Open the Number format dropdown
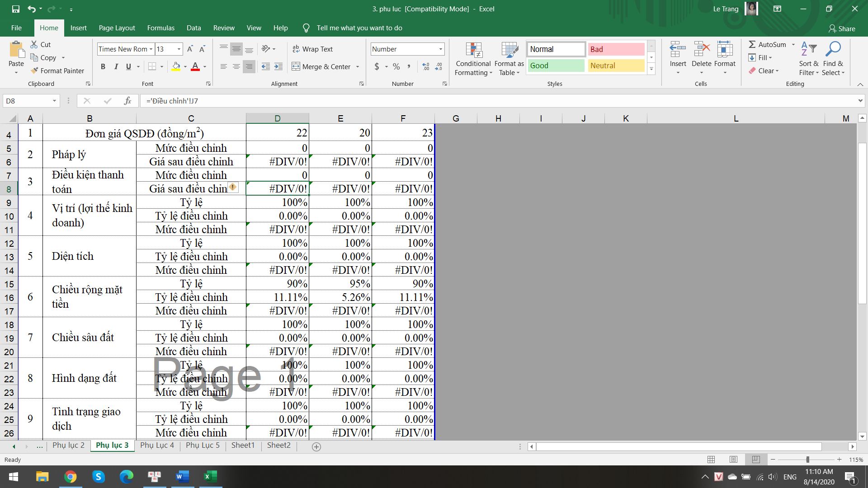Image resolution: width=868 pixels, height=488 pixels. click(x=440, y=49)
